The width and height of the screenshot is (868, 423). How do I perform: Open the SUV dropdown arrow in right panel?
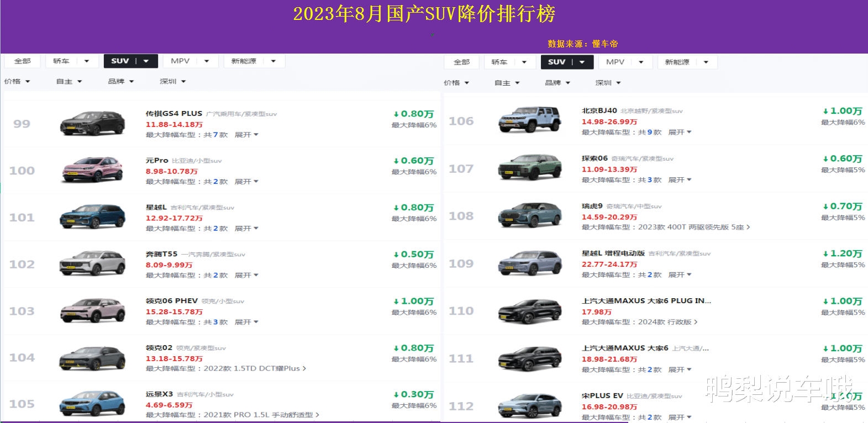point(582,62)
